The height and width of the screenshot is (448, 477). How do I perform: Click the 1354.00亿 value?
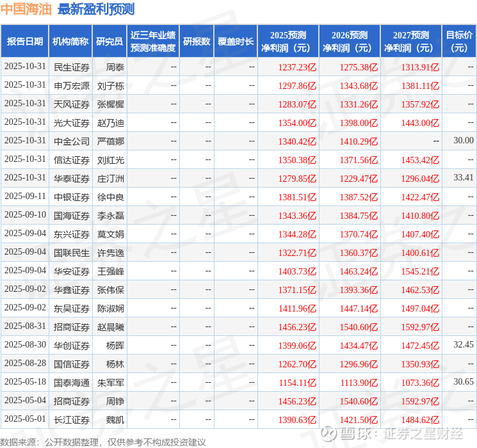(x=297, y=123)
